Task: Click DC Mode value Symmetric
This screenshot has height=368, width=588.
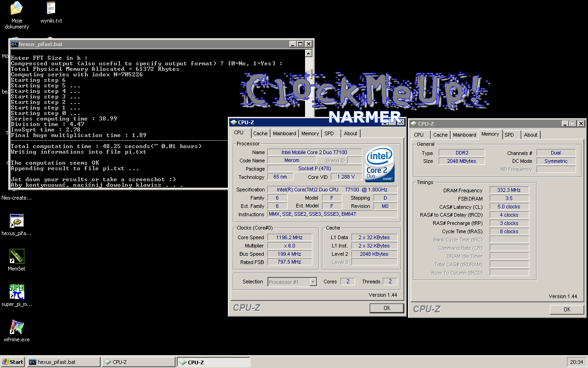Action: click(556, 161)
